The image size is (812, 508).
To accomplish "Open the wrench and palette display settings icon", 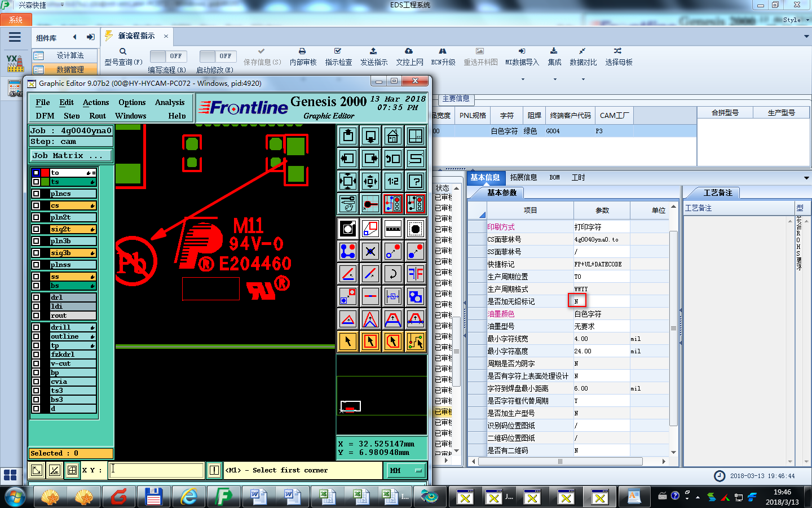I will [x=348, y=204].
